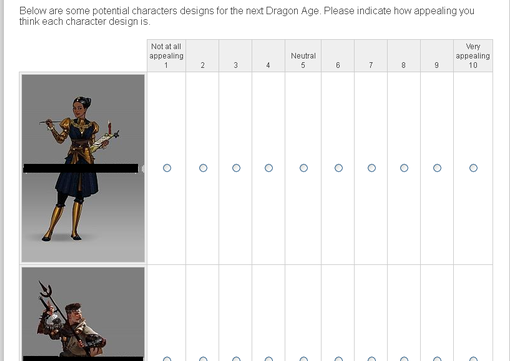Rate the first character 10, very appealing
Screen dimensions: 510x361
pos(473,168)
